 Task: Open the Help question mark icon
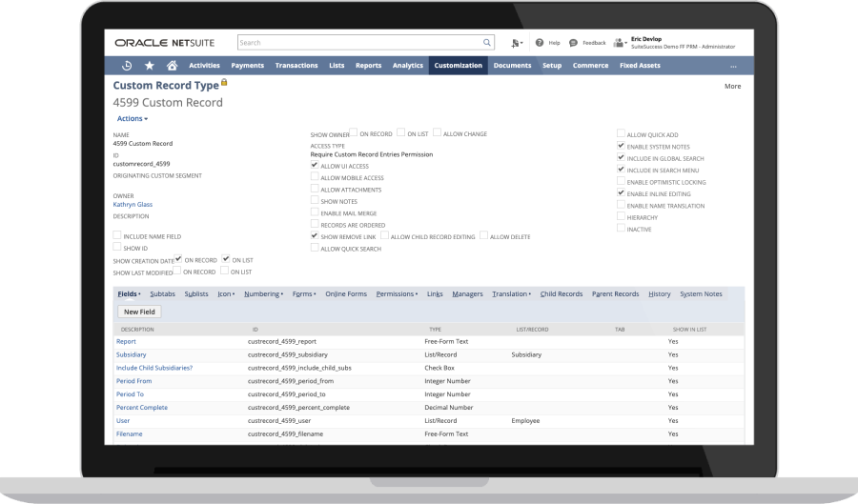[540, 43]
